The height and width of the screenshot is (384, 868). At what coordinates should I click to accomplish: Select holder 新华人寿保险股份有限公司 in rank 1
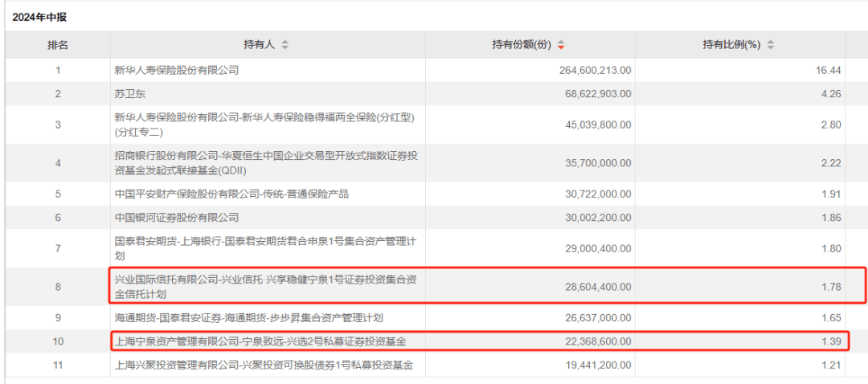click(176, 70)
